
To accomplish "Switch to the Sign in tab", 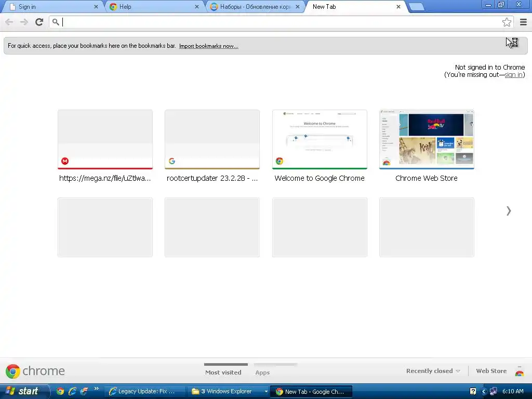I will [x=52, y=7].
